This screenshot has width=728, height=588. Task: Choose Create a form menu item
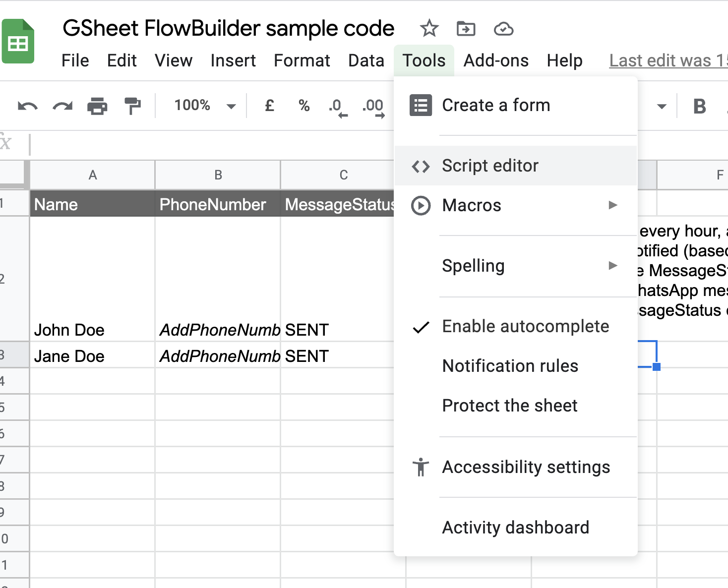496,105
